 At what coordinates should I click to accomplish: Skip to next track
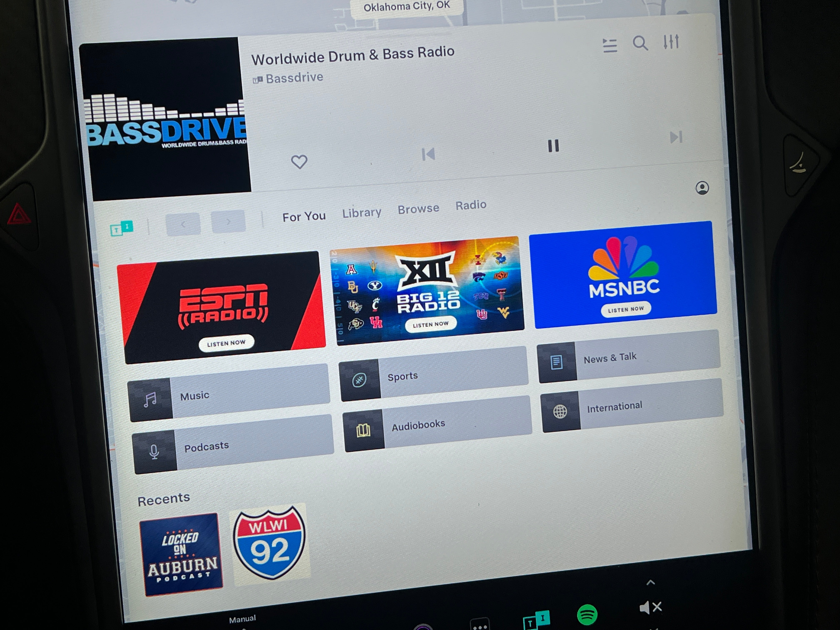pos(676,137)
